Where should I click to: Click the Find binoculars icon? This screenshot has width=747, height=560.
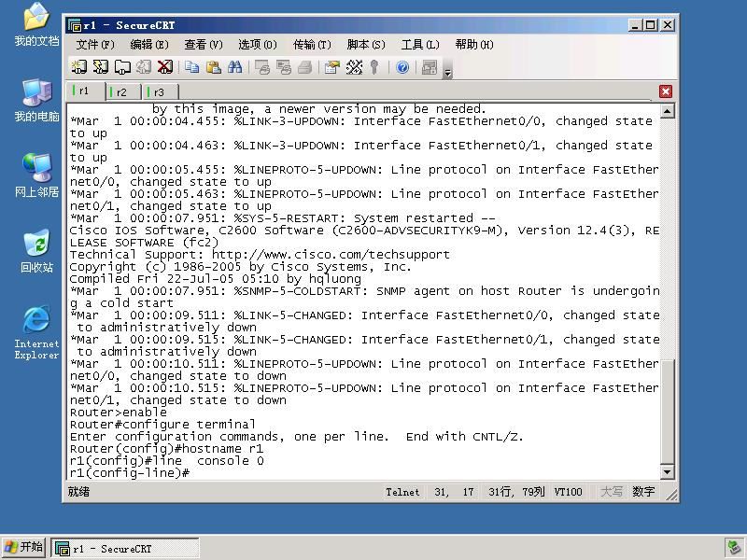(235, 67)
